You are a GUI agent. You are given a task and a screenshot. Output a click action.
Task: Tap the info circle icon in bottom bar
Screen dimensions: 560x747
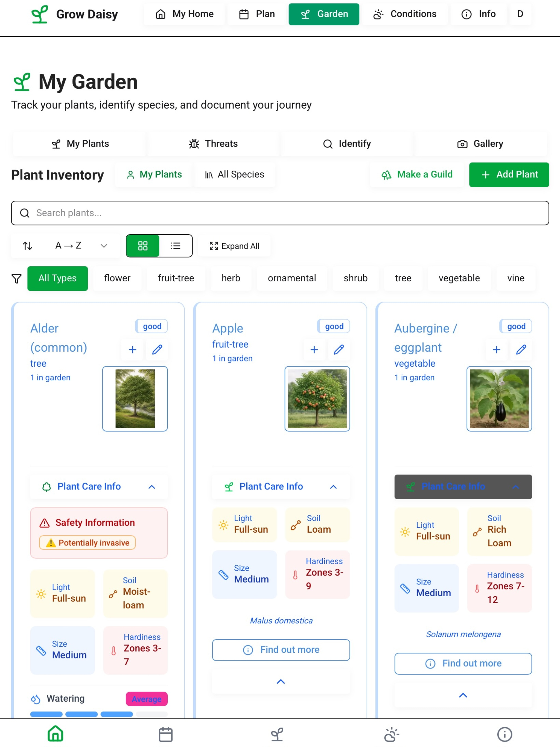[504, 734]
